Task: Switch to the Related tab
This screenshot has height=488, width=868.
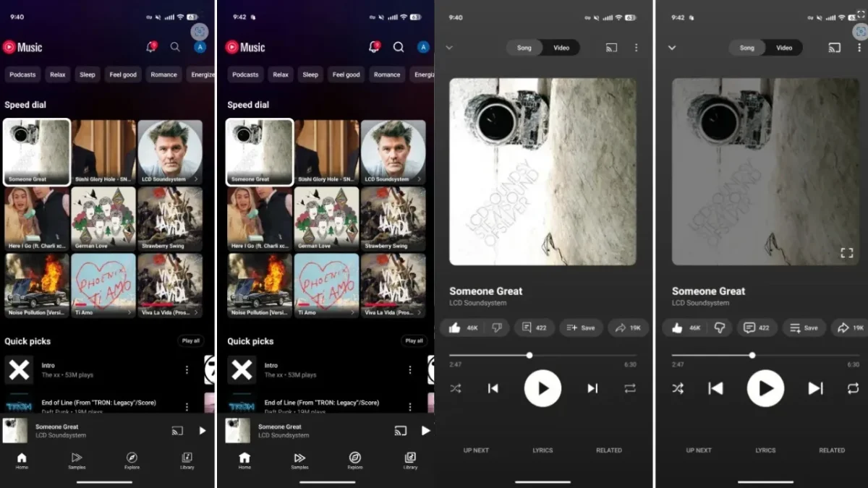Action: (x=609, y=450)
